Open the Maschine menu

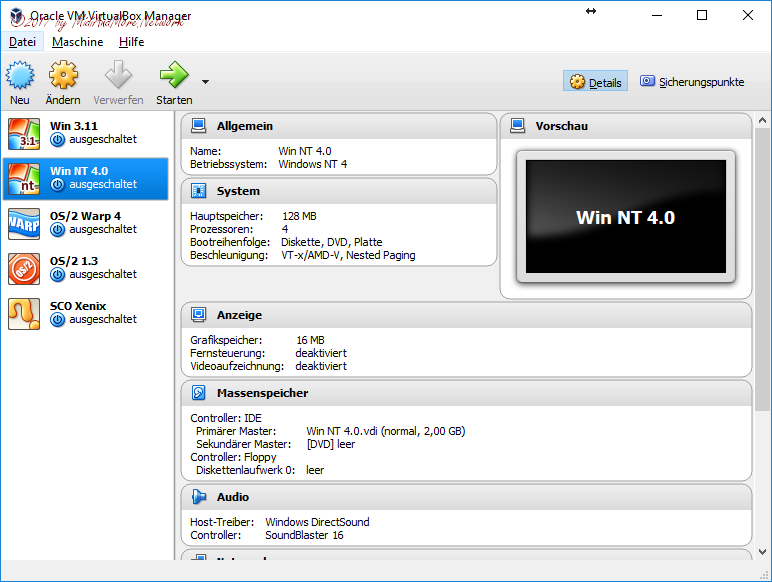click(x=77, y=42)
